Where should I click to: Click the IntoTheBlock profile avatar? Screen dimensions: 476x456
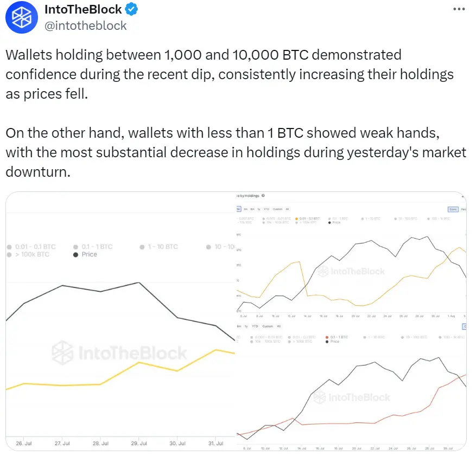22,17
